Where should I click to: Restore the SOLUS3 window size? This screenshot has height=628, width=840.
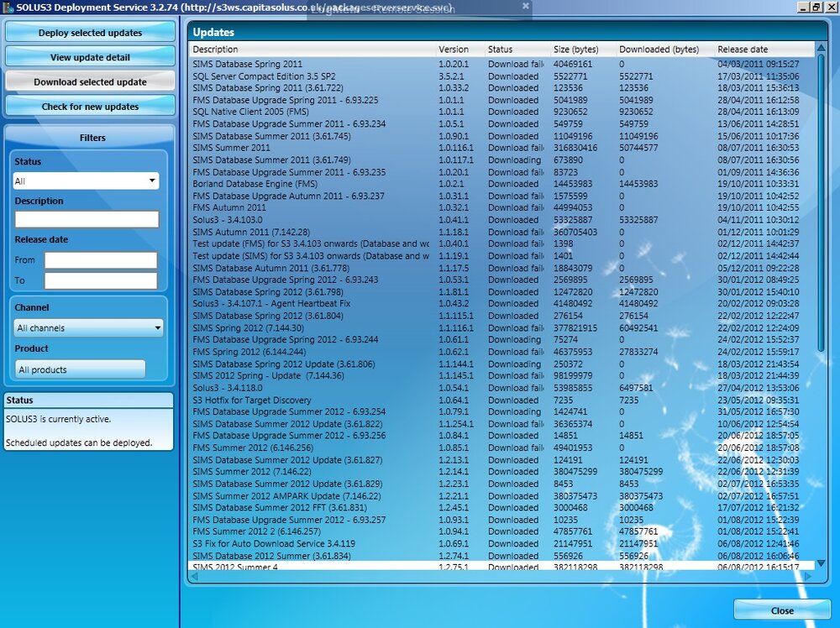pyautogui.click(x=816, y=8)
